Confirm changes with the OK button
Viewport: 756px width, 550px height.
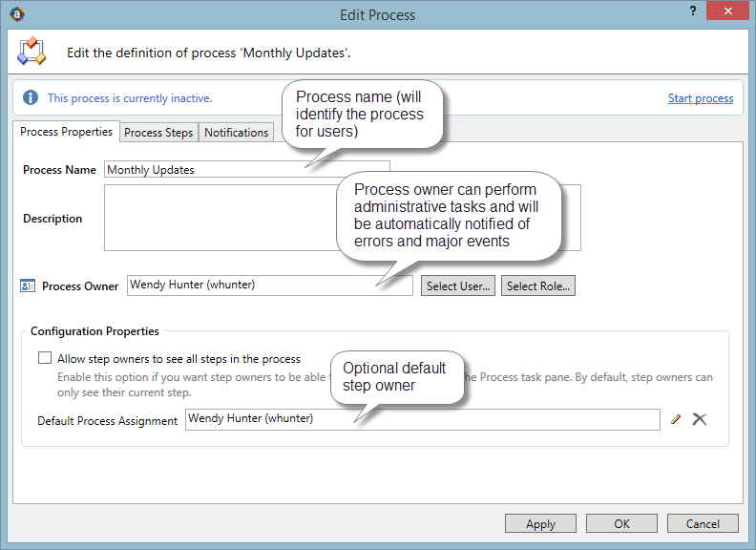click(x=621, y=523)
